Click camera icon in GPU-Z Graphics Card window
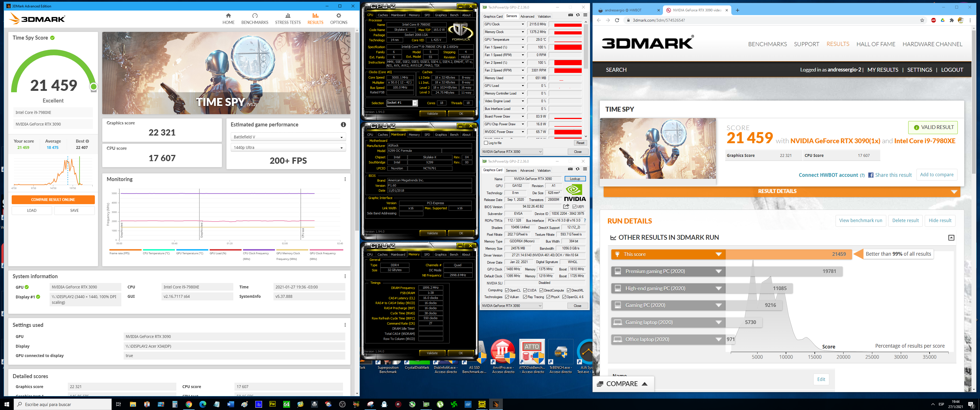This screenshot has height=410, width=980. [570, 169]
